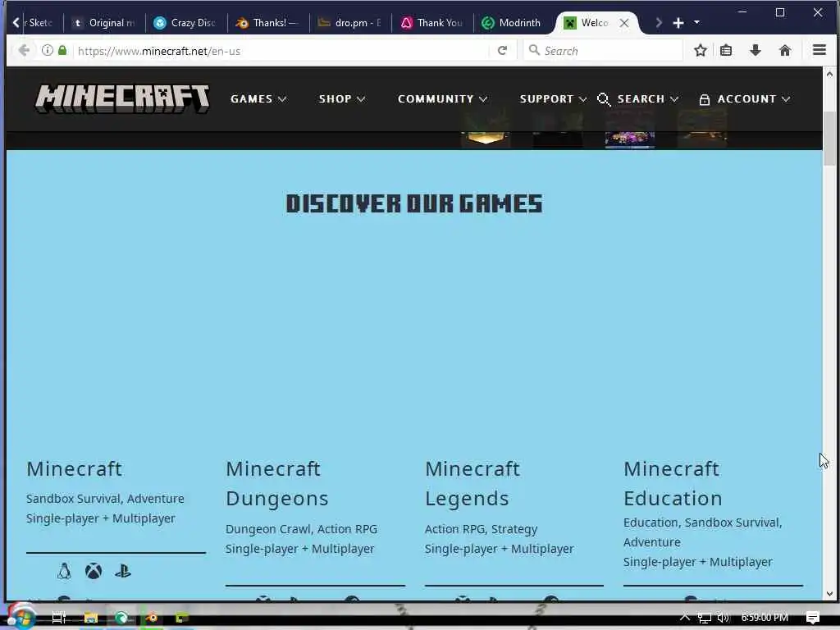
Task: Click the scrollbar down arrow
Action: [829, 594]
